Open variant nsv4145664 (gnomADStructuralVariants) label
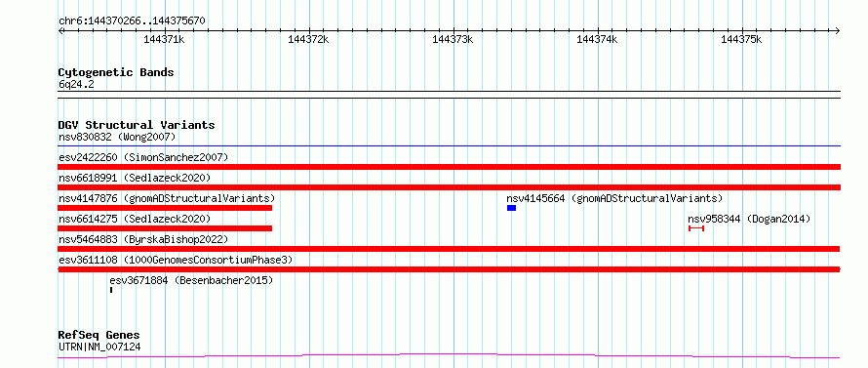 tap(614, 198)
